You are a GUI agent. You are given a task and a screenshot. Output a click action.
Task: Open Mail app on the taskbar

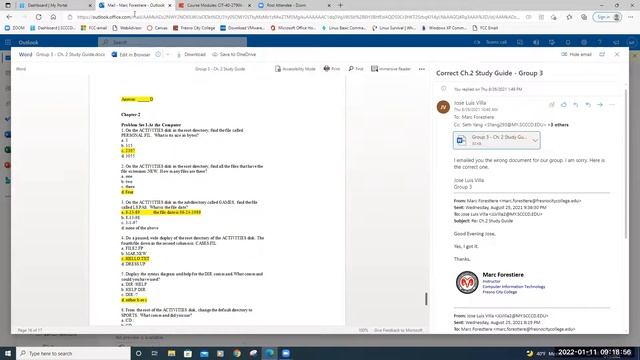click(204, 353)
